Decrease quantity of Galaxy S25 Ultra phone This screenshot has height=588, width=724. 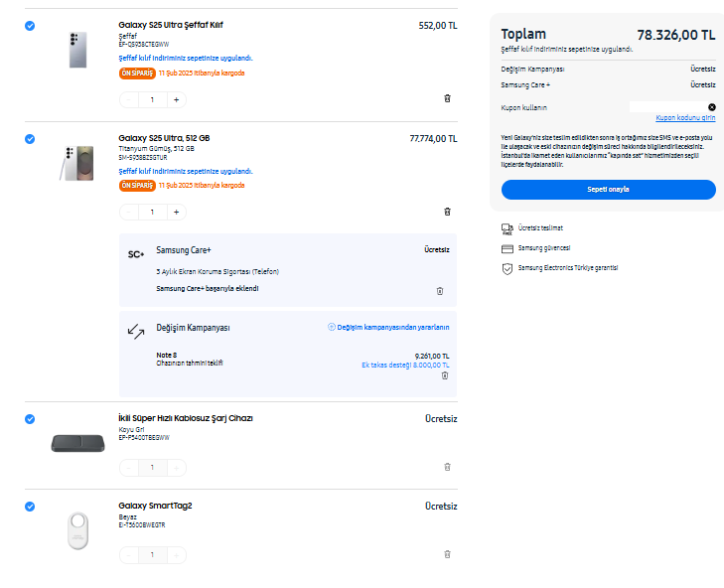(x=129, y=212)
